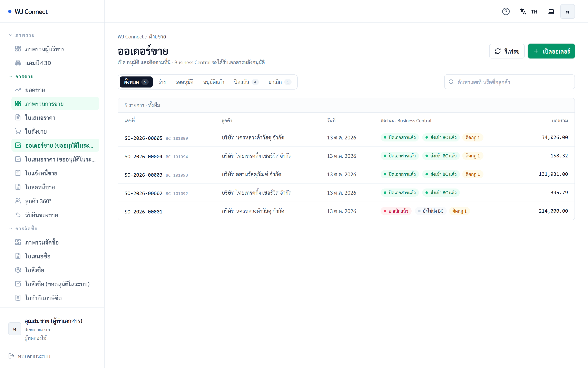588x368 pixels.
Task: Click the ใบเสนอราคา document icon
Action: [18, 118]
